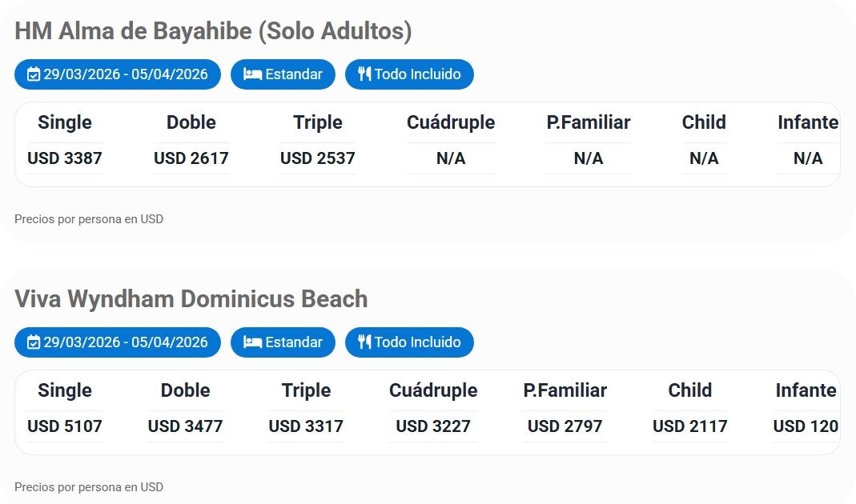
Task: Choose HM Alma Triple price USD 2537
Action: click(x=318, y=158)
